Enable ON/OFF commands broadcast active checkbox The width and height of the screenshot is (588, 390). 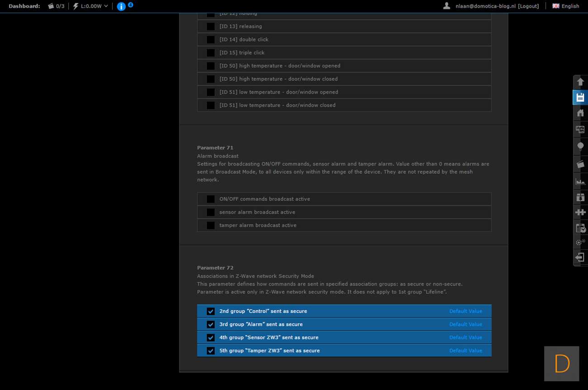click(211, 199)
